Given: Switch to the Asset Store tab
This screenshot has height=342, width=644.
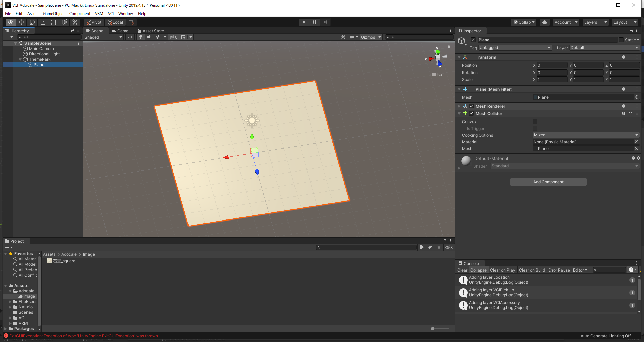Looking at the screenshot, I should pyautogui.click(x=151, y=31).
